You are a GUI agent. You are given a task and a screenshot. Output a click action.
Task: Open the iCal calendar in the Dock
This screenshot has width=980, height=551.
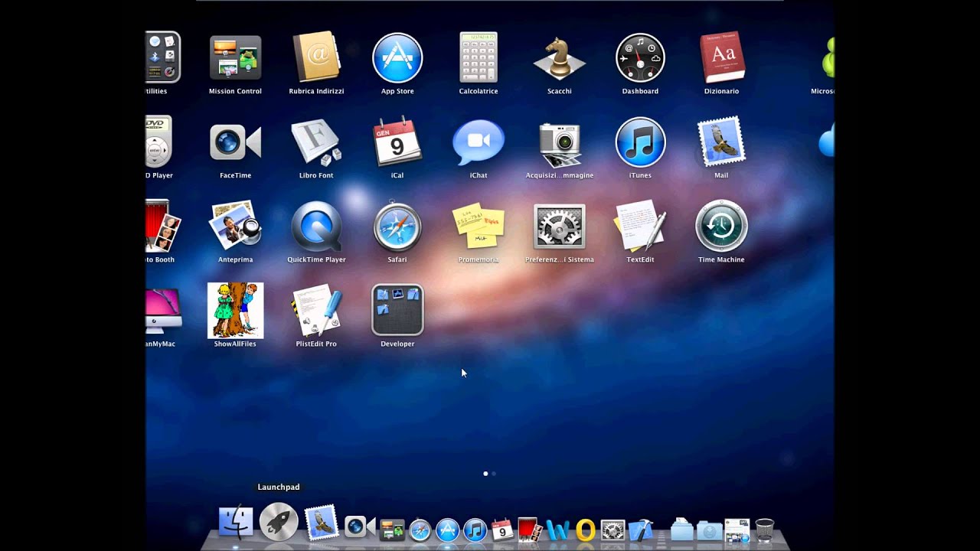[502, 530]
